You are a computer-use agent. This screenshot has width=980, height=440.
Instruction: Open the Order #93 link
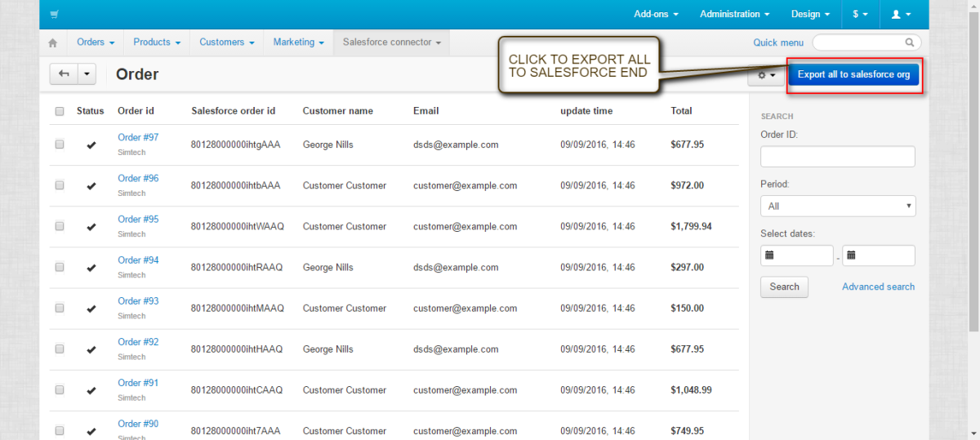[138, 300]
